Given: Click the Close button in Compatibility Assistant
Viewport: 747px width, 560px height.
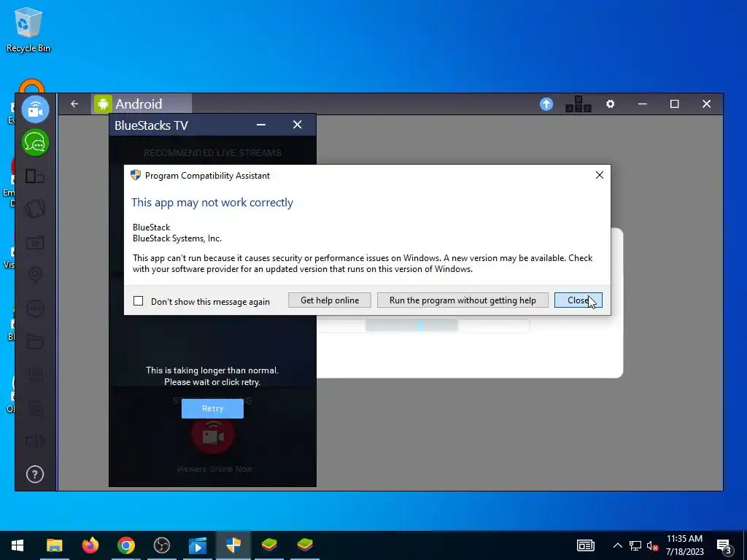Looking at the screenshot, I should [x=578, y=300].
